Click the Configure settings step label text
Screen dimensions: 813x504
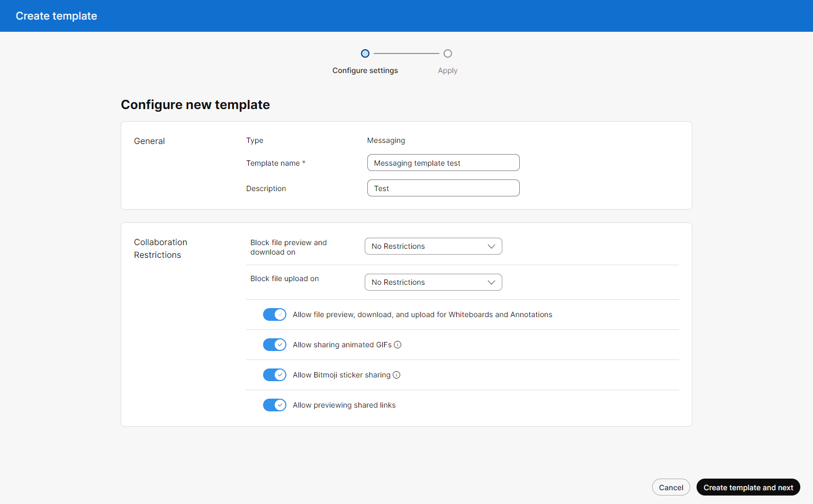365,70
